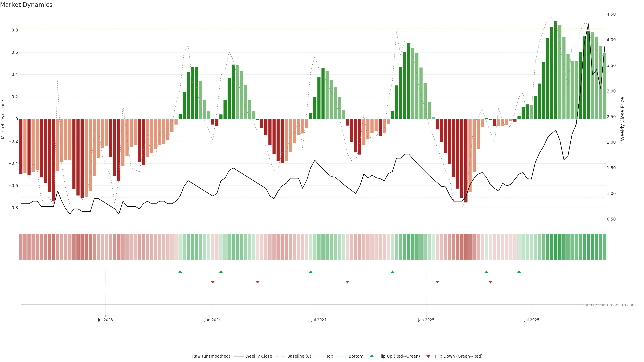Click the first green flip-up marker before Jan 2024
Viewport: 644px width, 362px height.
(180, 272)
